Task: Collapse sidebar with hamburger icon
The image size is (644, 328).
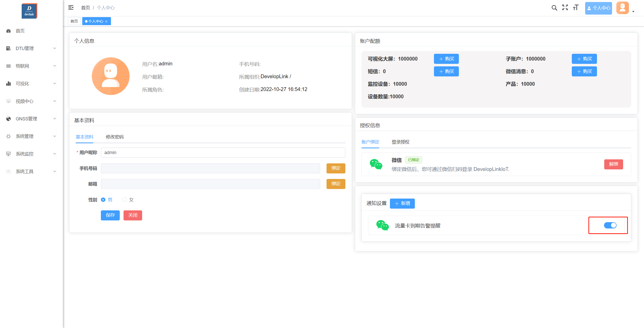Action: (x=71, y=8)
